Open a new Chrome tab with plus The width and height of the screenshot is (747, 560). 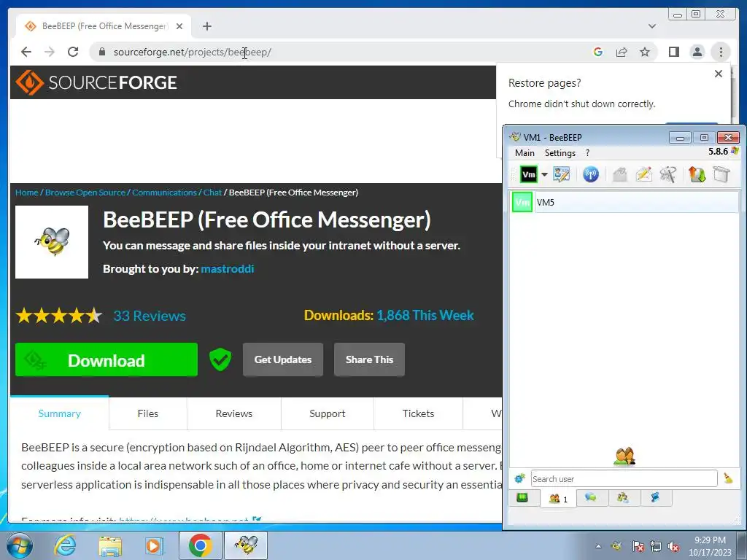coord(206,26)
